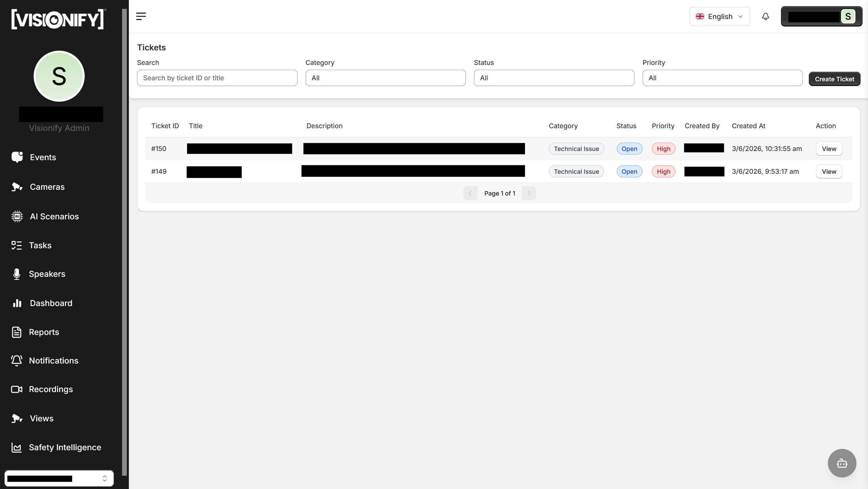
Task: Click the Events sidebar icon
Action: [17, 157]
